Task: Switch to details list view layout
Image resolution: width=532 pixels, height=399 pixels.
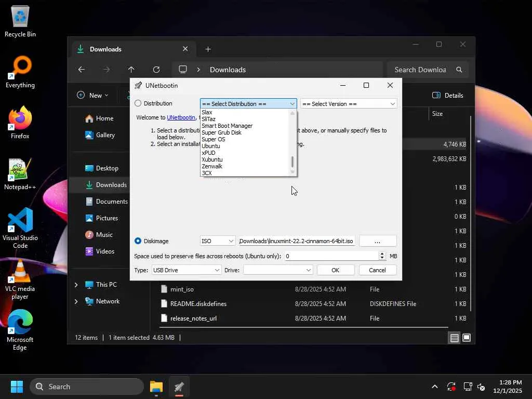Action: (454, 338)
